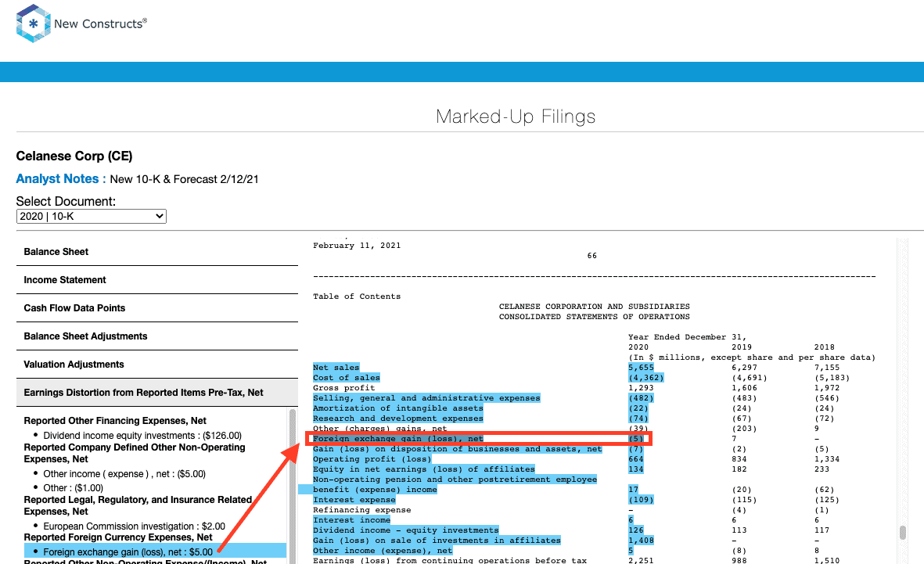The width and height of the screenshot is (924, 564).
Task: Click the highlighted Cost of sales line
Action: 347,378
